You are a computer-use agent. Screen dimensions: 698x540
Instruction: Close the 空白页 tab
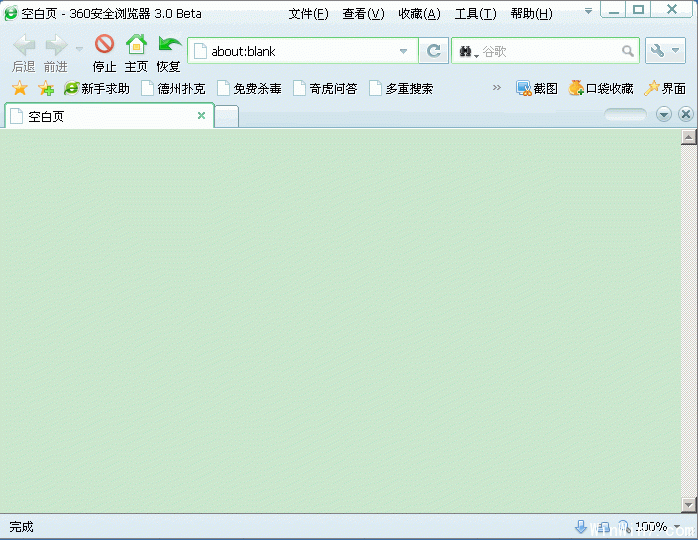coord(201,116)
